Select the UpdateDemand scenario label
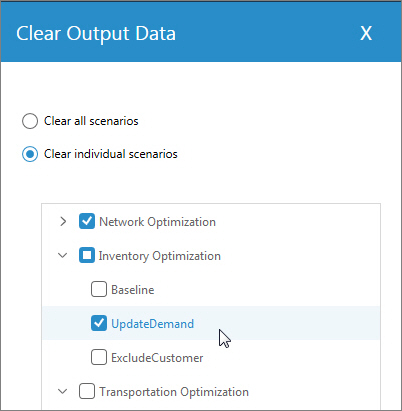Screen dimensions: 402x411 click(x=152, y=324)
